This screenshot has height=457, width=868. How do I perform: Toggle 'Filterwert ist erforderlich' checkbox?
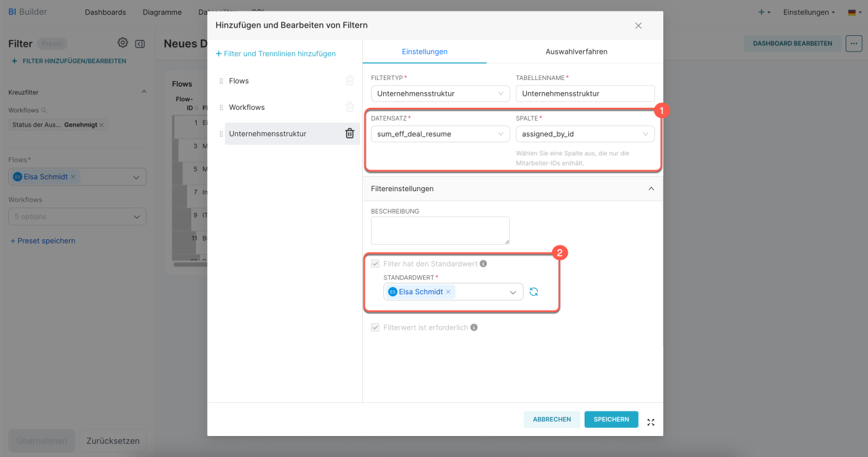pos(376,327)
